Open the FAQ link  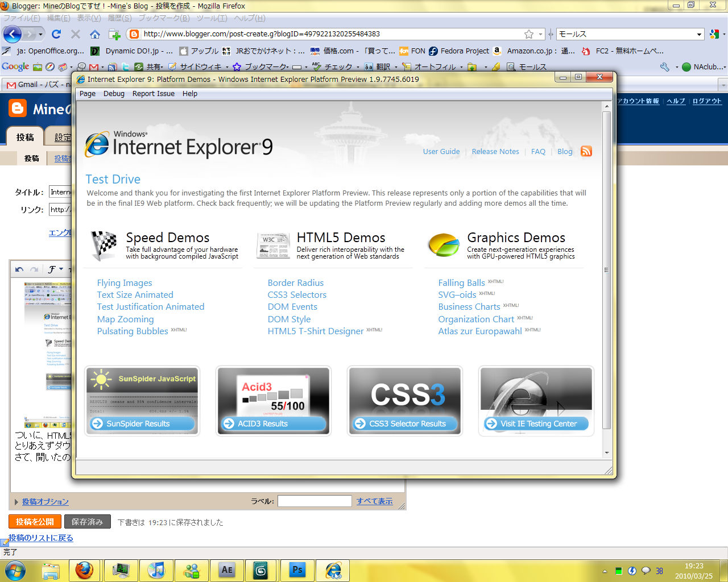coord(538,152)
